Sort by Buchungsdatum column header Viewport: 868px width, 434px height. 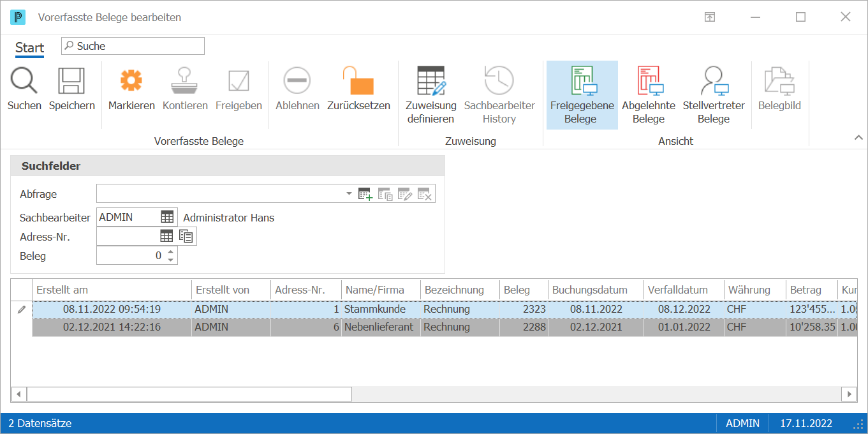(x=596, y=290)
